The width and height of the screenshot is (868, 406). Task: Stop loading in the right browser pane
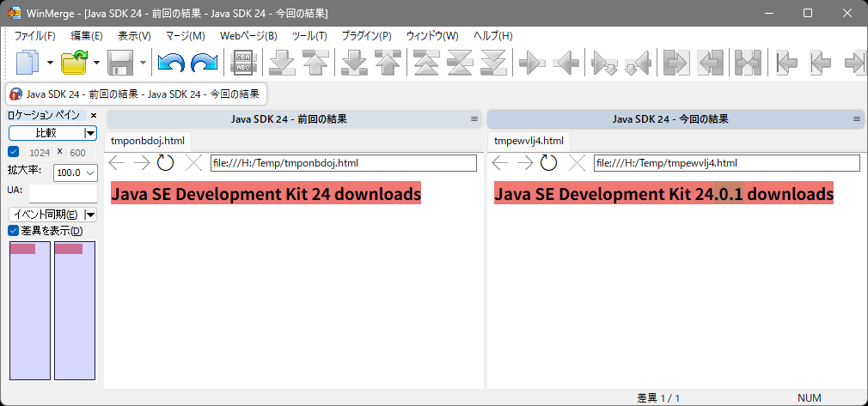[577, 162]
